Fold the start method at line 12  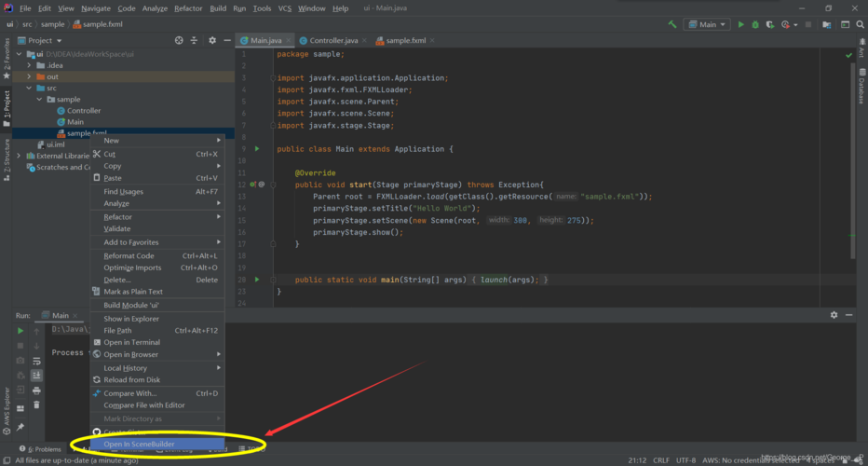click(273, 185)
